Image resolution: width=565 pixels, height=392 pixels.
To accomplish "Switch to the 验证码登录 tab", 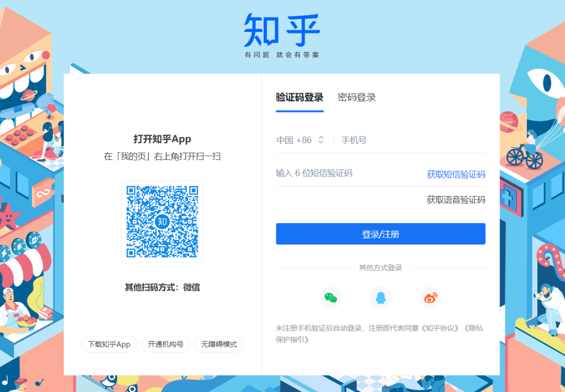I will click(299, 97).
